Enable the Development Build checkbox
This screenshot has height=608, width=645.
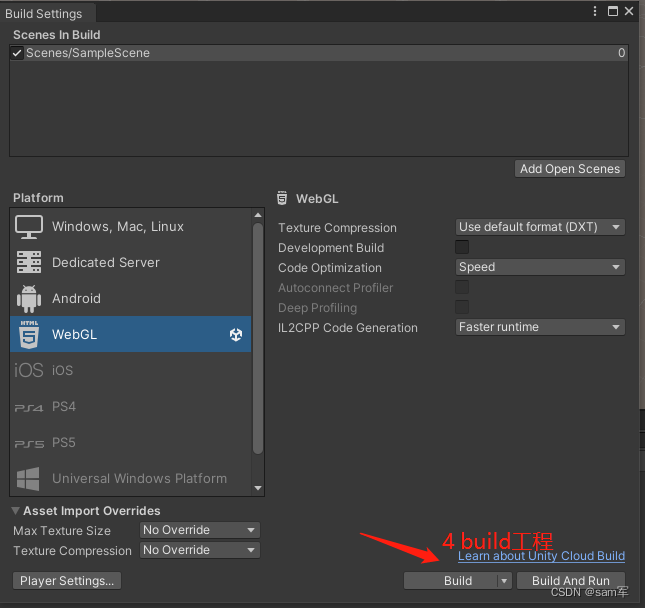click(462, 247)
